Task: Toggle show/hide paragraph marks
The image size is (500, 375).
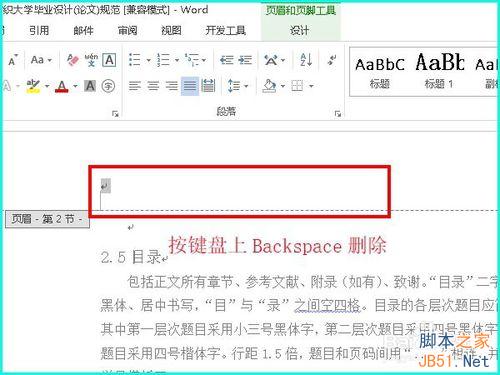Action: point(332,60)
